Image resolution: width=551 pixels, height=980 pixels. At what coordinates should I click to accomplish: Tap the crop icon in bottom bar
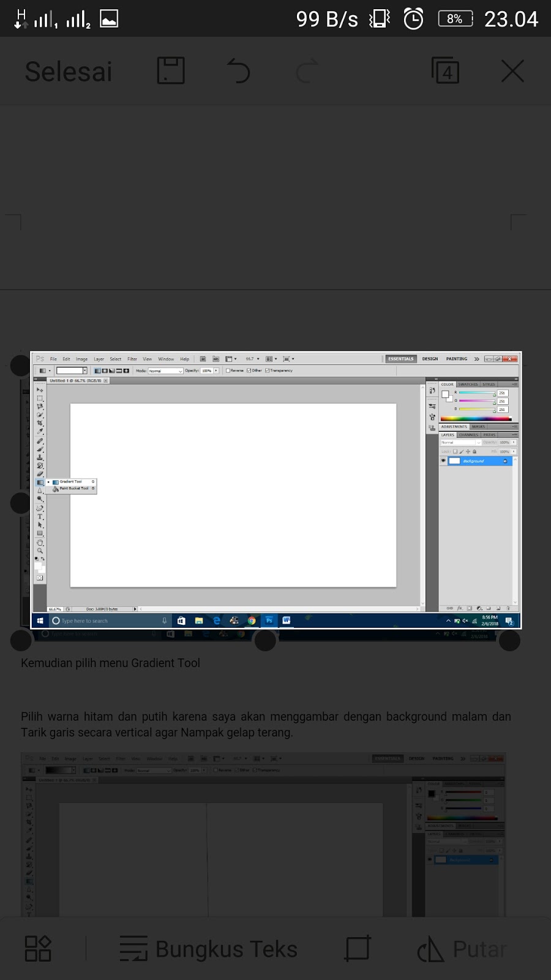(358, 949)
